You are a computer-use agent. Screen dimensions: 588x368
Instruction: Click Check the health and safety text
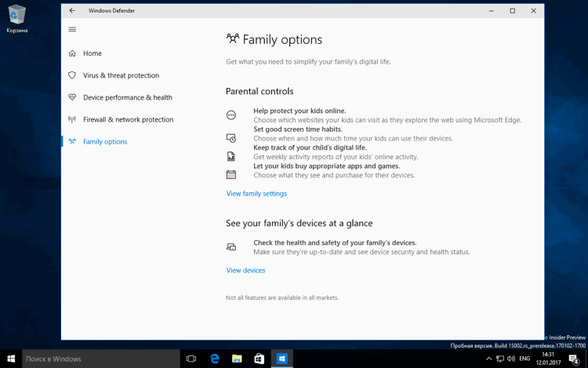335,242
